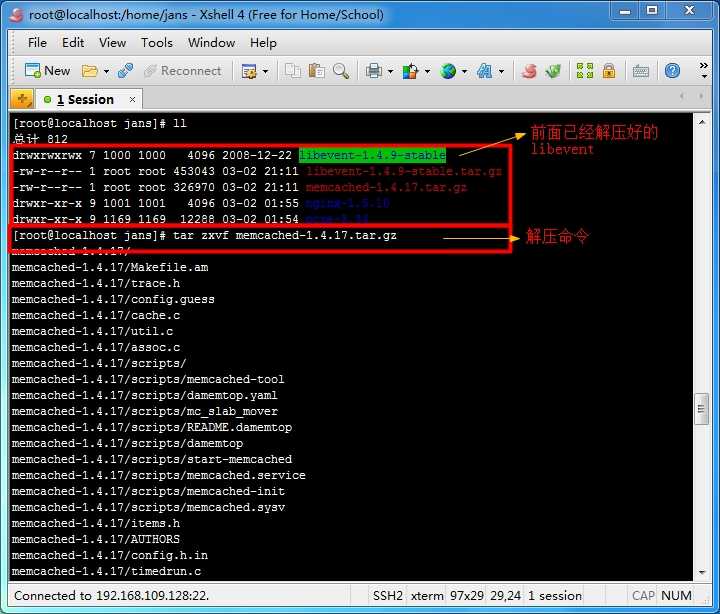Viewport: 720px width, 614px height.
Task: Toggle Full Screen with green squares icon
Action: pos(585,71)
